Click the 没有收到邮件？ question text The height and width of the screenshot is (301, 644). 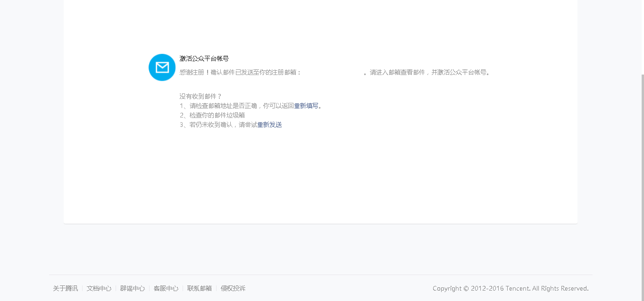point(201,96)
